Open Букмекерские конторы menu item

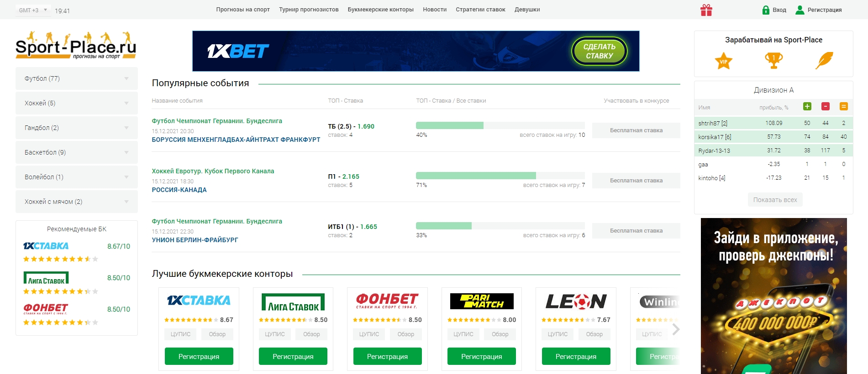(x=380, y=10)
